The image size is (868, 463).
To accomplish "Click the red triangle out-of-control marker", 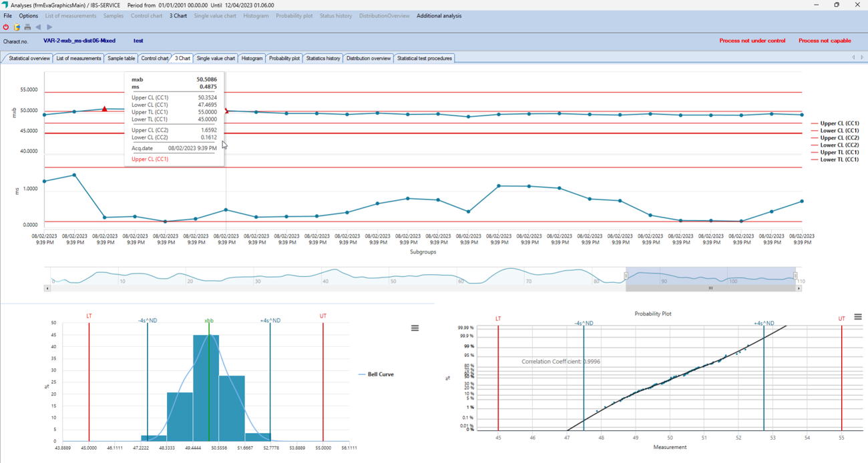I will tap(105, 109).
